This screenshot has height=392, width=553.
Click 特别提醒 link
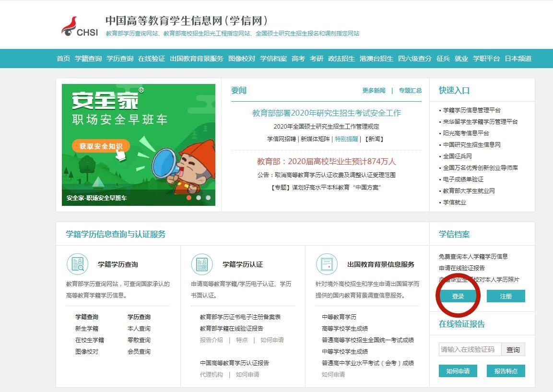pos(346,139)
